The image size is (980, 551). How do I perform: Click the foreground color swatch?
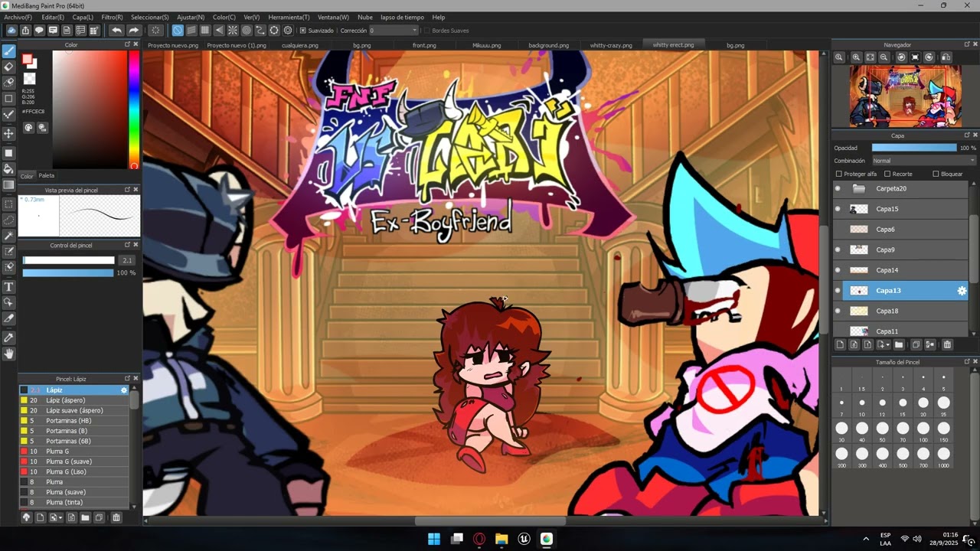[28, 60]
